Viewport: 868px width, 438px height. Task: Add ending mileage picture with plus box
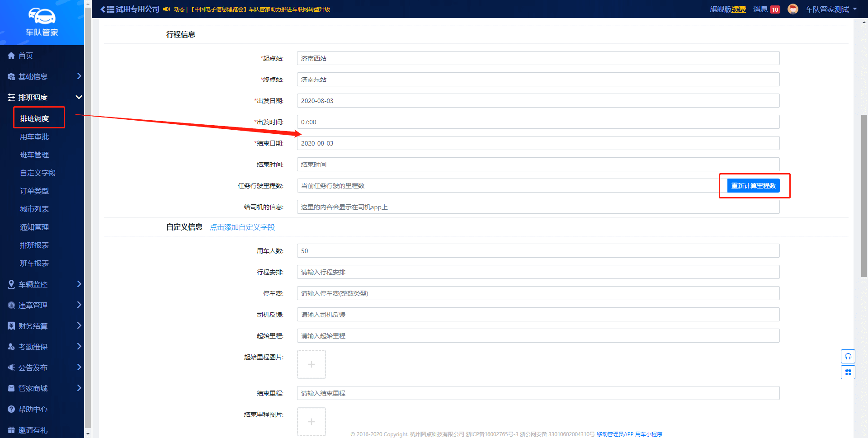tap(311, 422)
